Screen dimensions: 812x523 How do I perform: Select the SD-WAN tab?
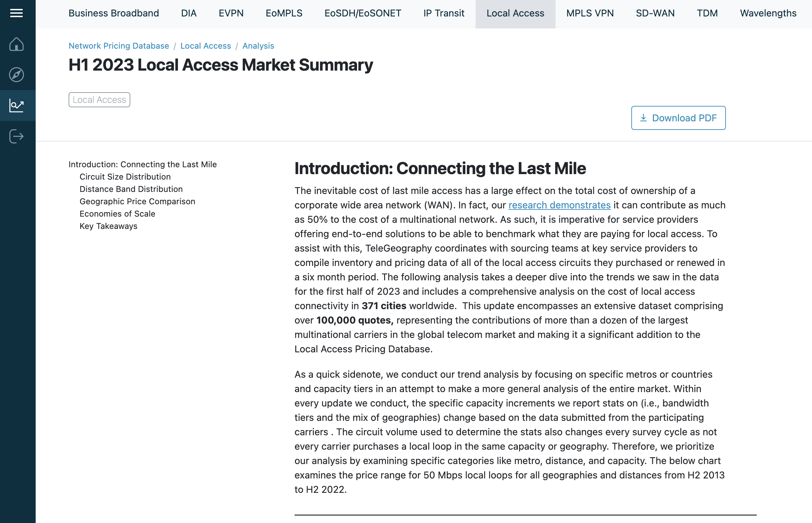point(655,13)
